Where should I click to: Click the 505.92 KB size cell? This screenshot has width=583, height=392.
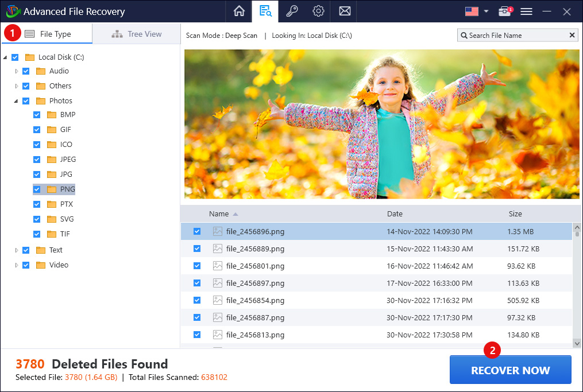(x=523, y=300)
